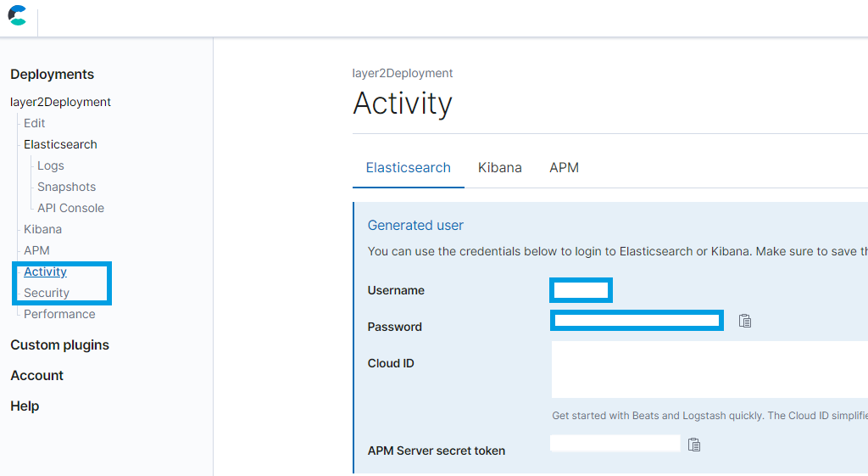The width and height of the screenshot is (868, 476).
Task: Open Deployments in the sidebar
Action: coord(52,75)
